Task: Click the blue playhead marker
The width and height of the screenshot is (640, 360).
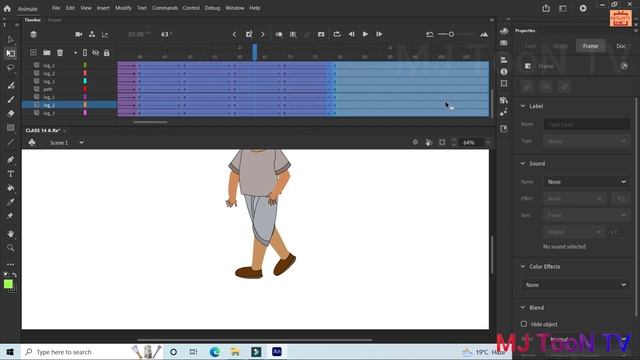Action: tap(255, 52)
